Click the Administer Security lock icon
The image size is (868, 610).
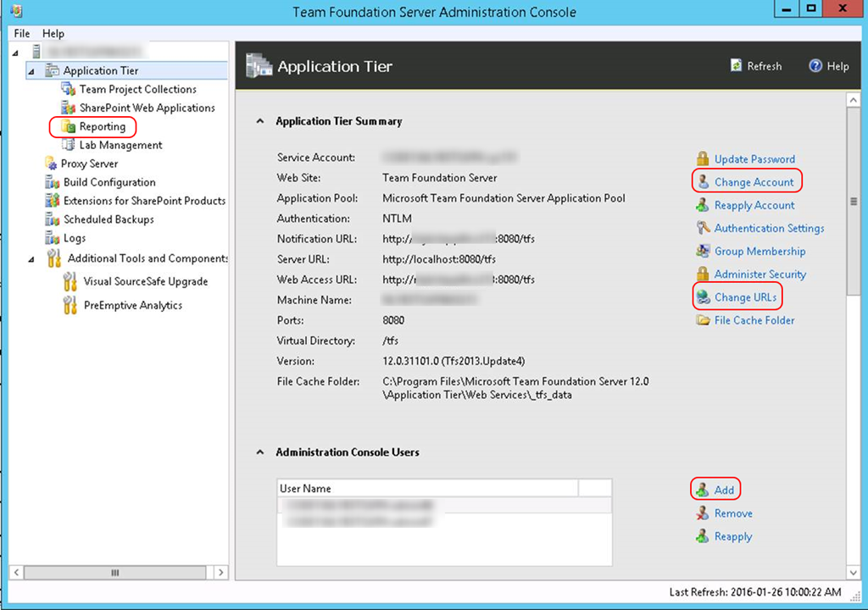(x=703, y=274)
